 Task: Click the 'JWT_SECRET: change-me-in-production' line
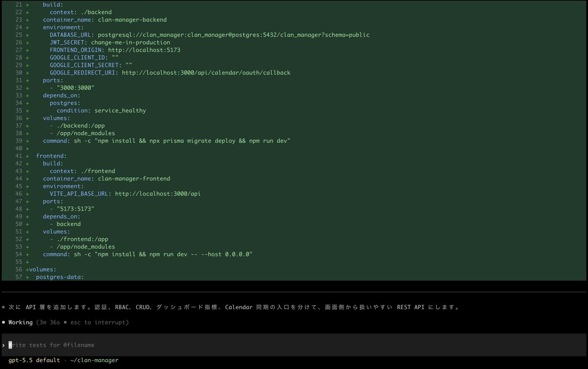click(110, 43)
